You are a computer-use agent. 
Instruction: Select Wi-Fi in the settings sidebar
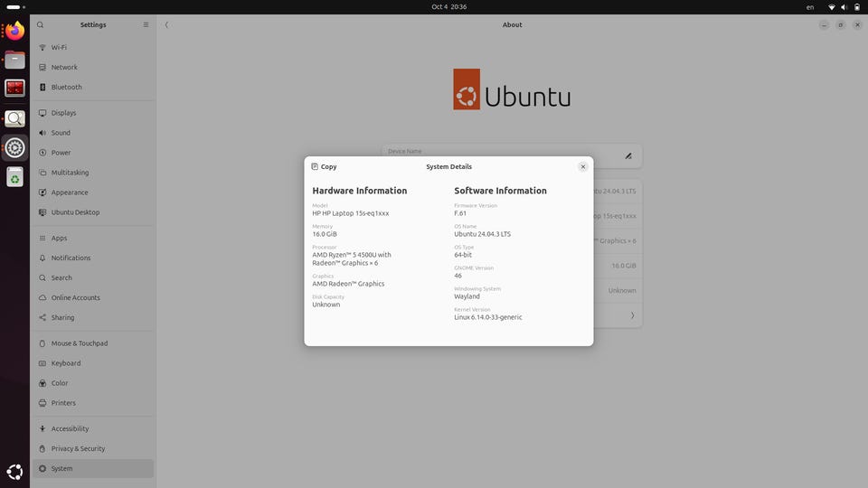pos(93,48)
